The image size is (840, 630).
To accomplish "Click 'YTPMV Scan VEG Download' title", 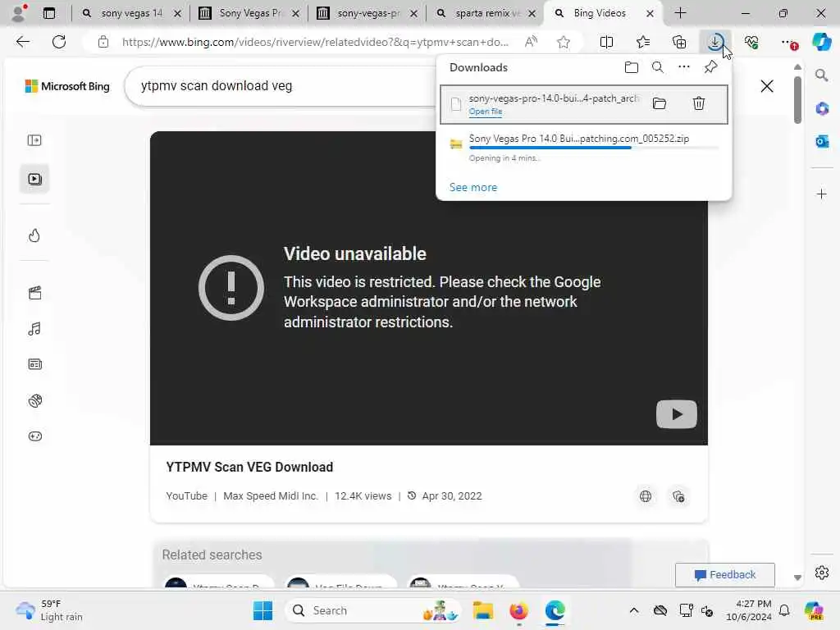I will click(249, 467).
